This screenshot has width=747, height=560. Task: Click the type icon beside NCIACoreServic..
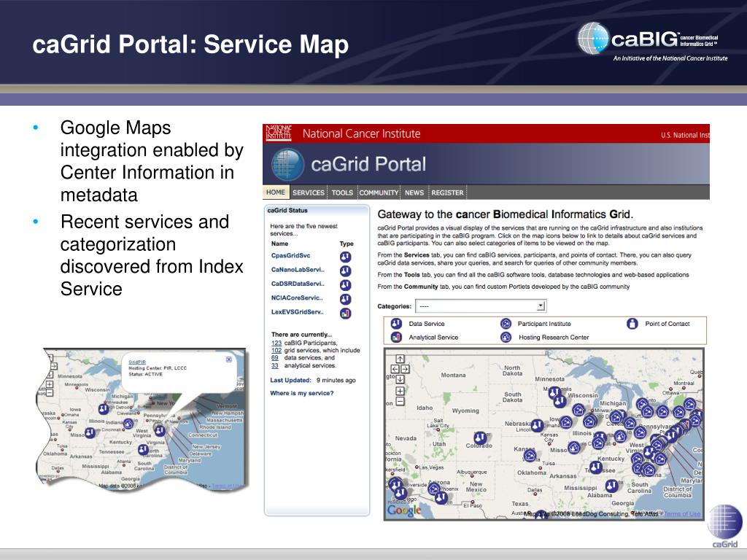click(345, 299)
